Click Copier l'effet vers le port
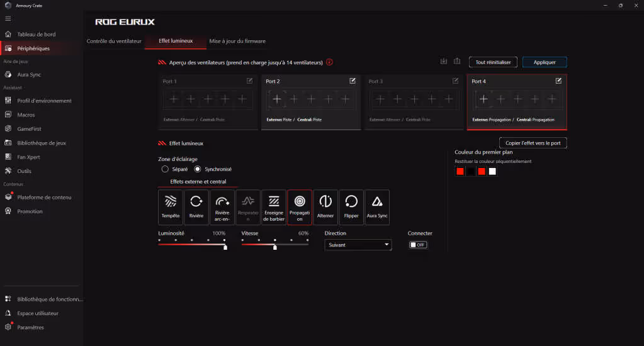 533,143
